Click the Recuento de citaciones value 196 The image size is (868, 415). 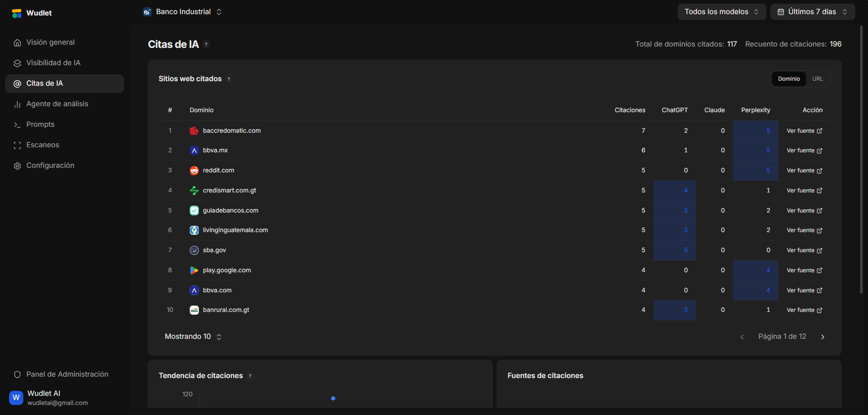tap(836, 44)
